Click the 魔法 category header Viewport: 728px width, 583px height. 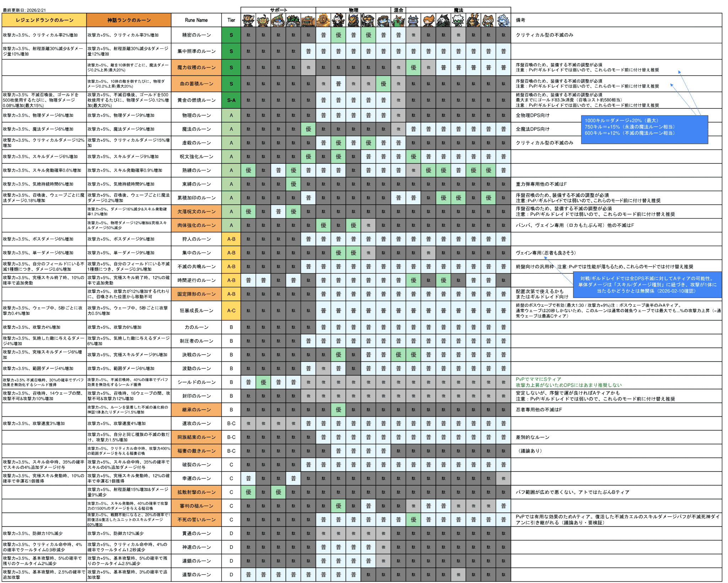point(458,10)
